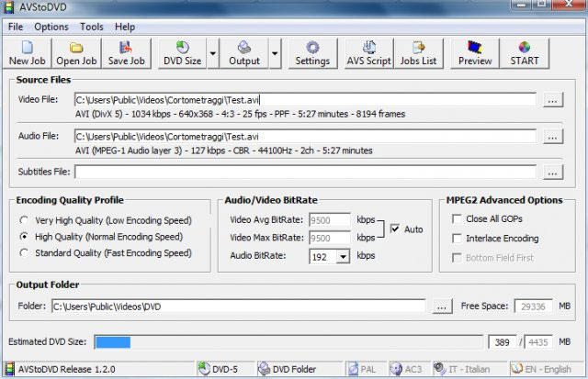Click the DVD Size toolbar icon
Screen dimensions: 588x379
coord(183,53)
